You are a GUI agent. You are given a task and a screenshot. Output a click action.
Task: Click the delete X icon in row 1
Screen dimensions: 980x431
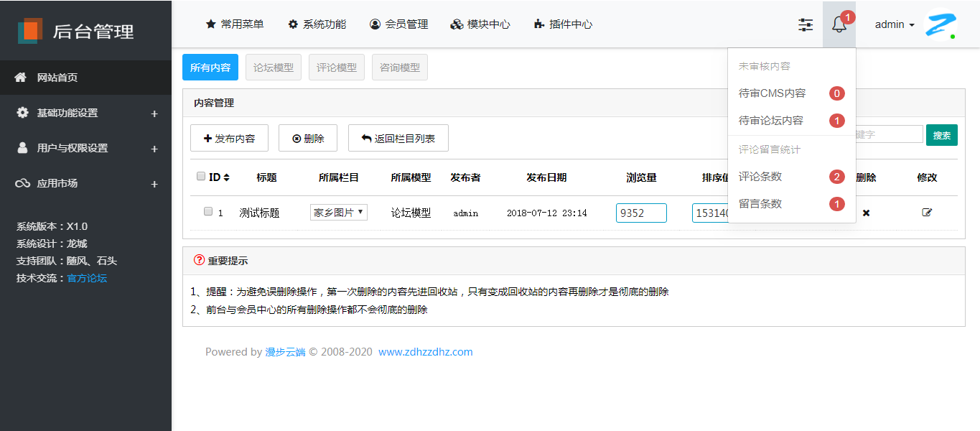[x=866, y=213]
